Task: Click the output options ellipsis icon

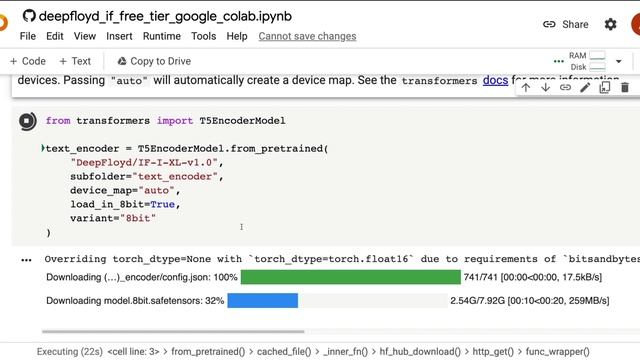Action: click(x=26, y=260)
